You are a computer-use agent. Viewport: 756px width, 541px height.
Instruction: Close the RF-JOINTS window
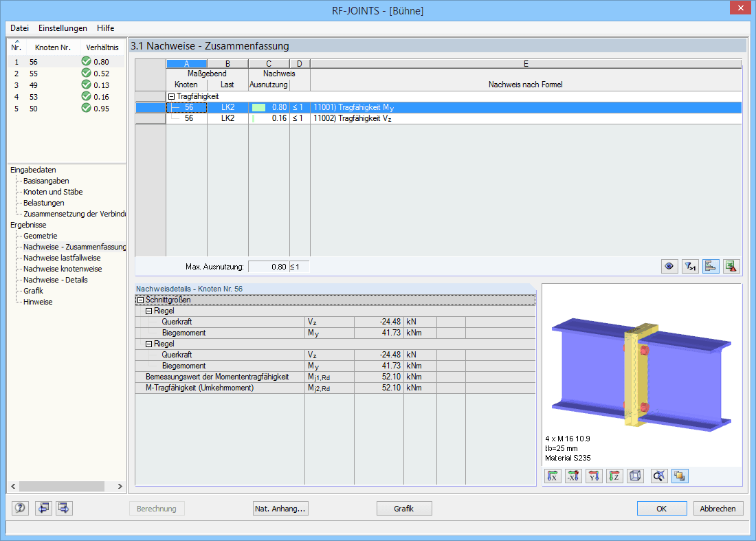[741, 8]
